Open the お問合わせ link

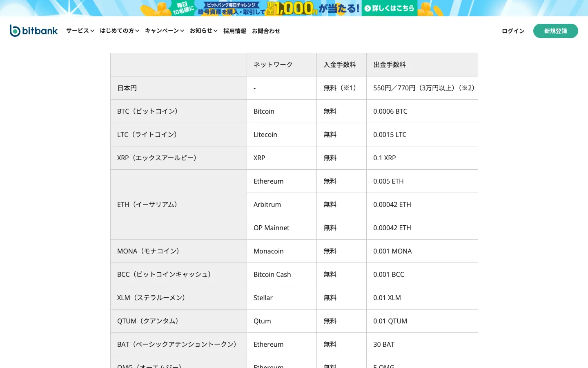click(x=266, y=31)
